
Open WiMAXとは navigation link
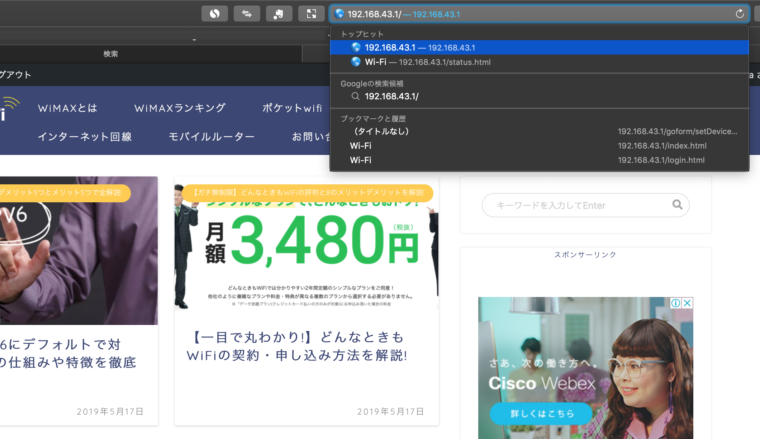click(x=67, y=108)
